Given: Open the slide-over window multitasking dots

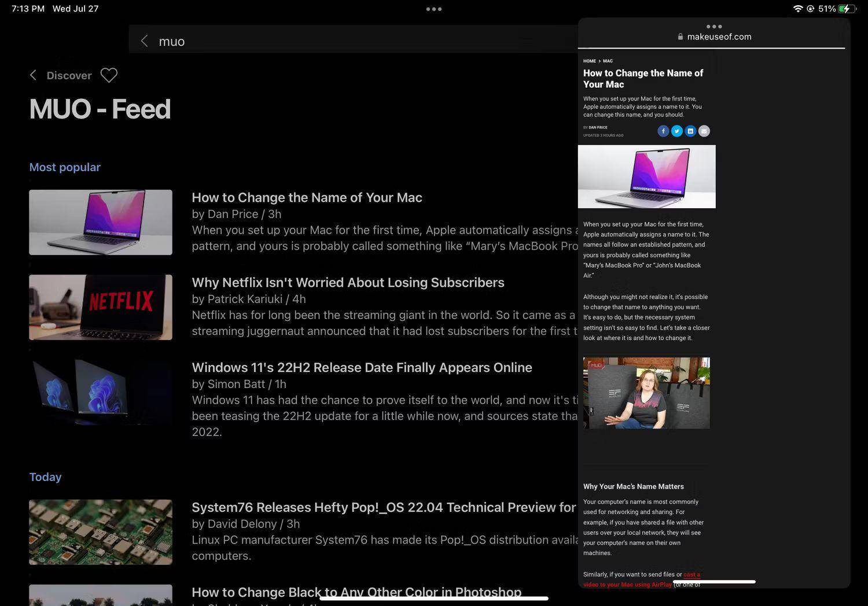Looking at the screenshot, I should coord(714,27).
